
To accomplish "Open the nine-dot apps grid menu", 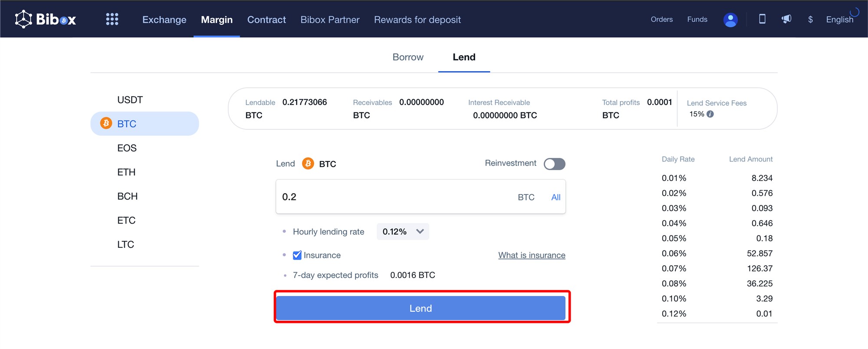I will coord(112,19).
